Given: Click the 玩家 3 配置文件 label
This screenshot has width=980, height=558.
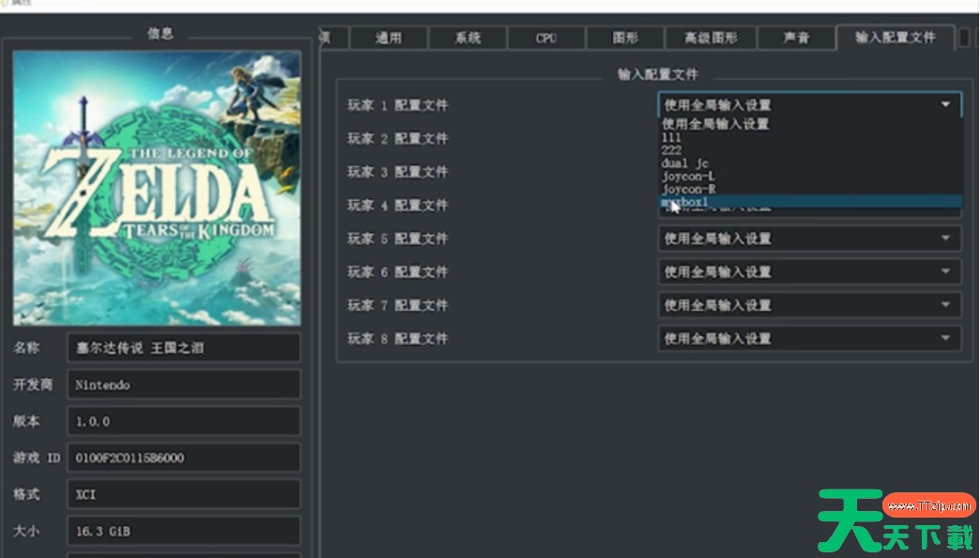Looking at the screenshot, I should pos(397,171).
